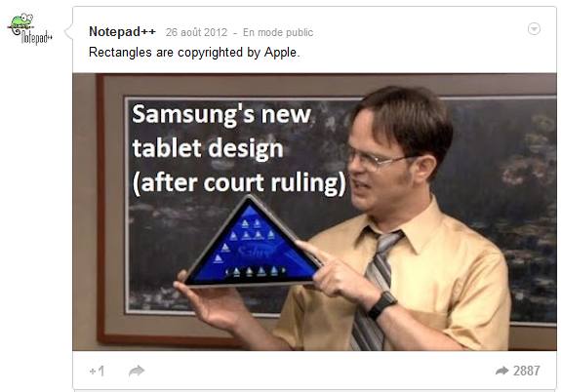
Task: Click the post card's speech-bubble pointer
Action: tap(68, 31)
